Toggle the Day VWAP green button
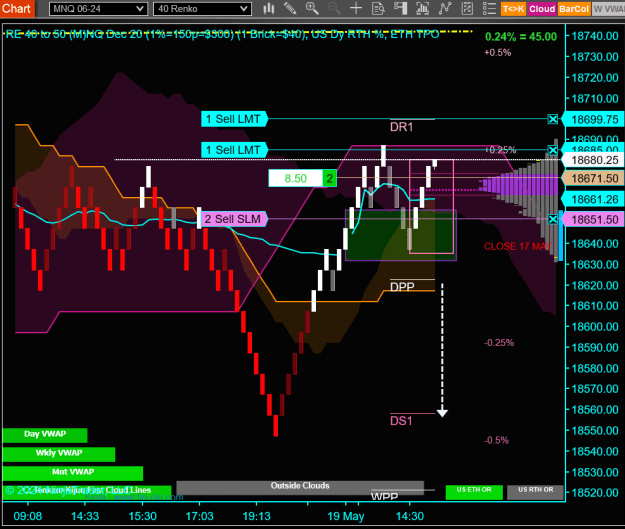The height and width of the screenshot is (529, 625). [45, 435]
